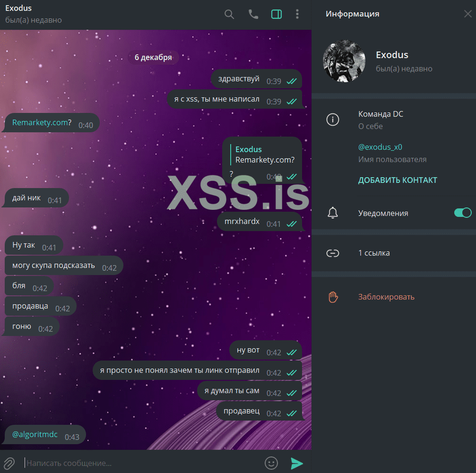Click the @algoritmdc mention link
Viewport: 476px width, 473px height.
point(35,434)
